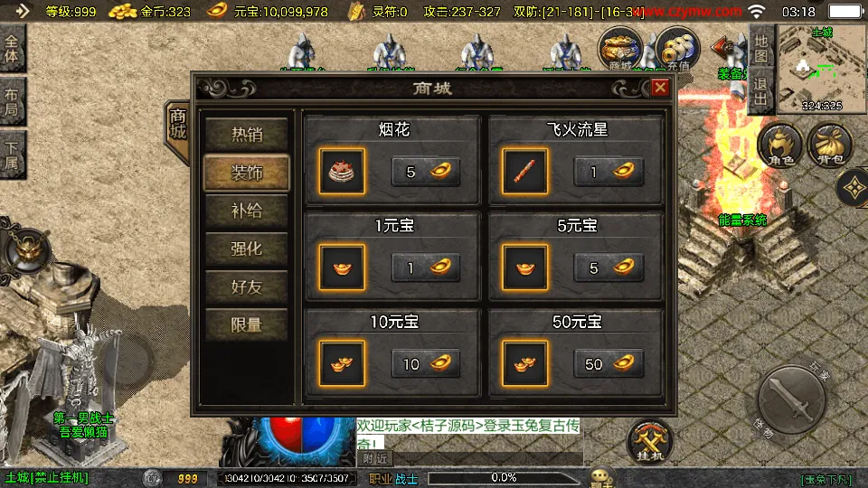Image resolution: width=868 pixels, height=488 pixels.
Task: Open the 角色 character icon
Action: (x=780, y=145)
